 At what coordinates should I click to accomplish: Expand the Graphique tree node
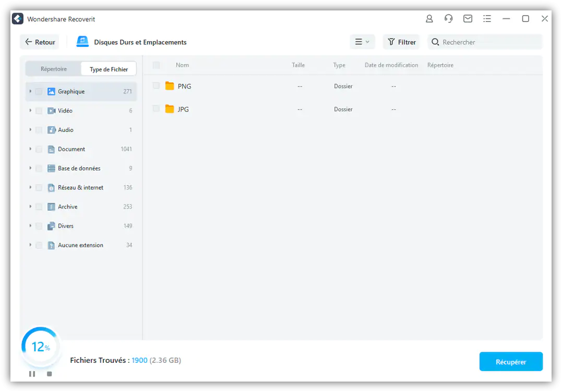pos(30,92)
